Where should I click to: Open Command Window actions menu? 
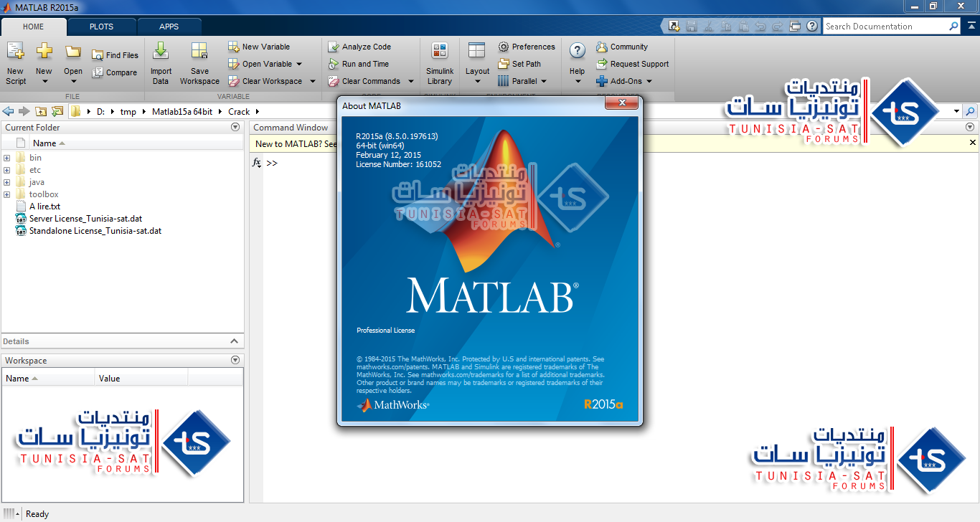pyautogui.click(x=970, y=127)
